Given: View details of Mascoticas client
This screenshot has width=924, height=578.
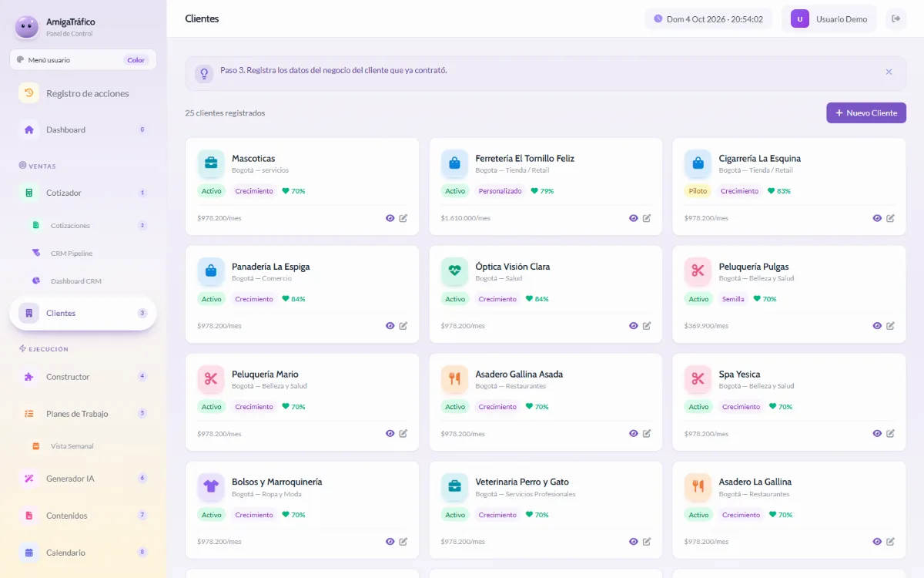Looking at the screenshot, I should tap(390, 218).
